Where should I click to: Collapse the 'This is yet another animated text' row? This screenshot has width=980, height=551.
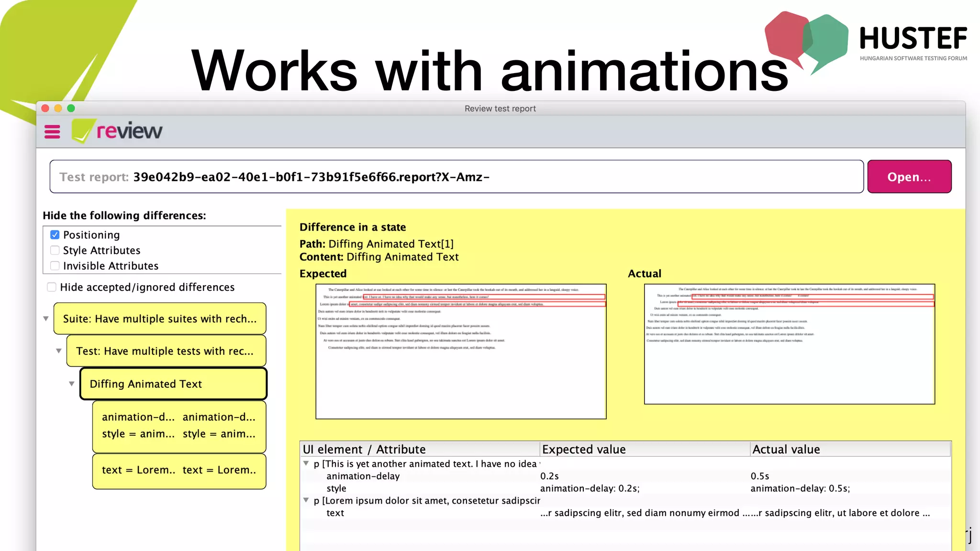point(306,463)
